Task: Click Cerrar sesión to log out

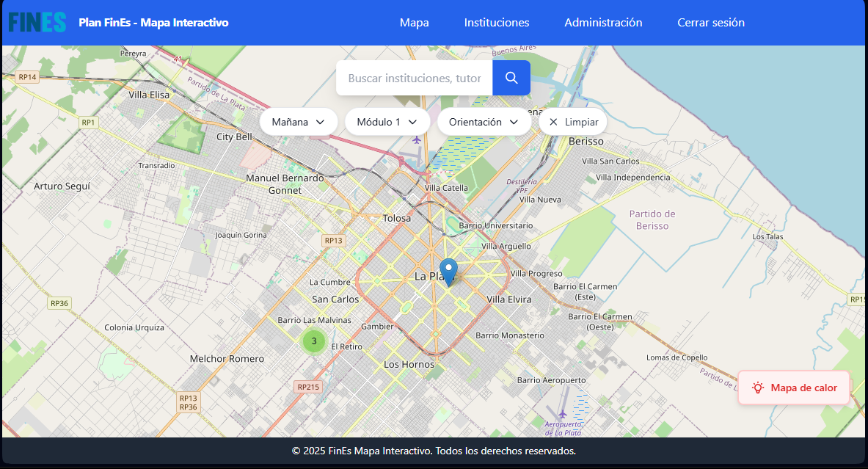Action: [710, 23]
